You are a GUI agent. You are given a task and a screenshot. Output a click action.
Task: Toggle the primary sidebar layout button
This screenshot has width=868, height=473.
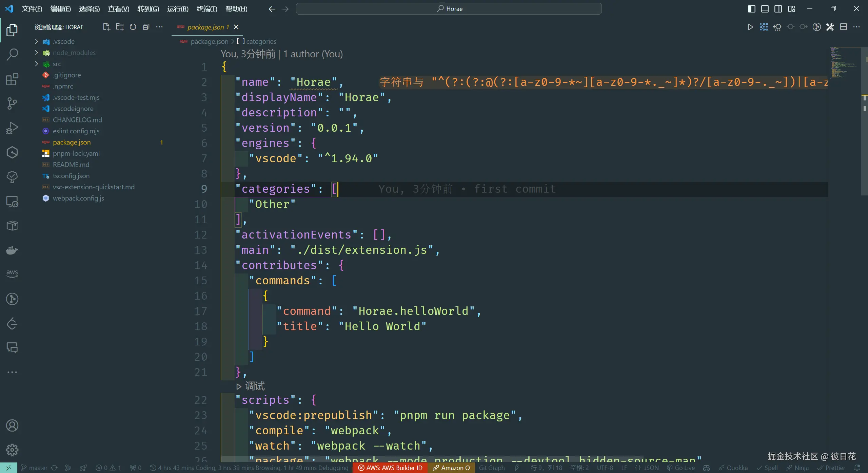751,9
